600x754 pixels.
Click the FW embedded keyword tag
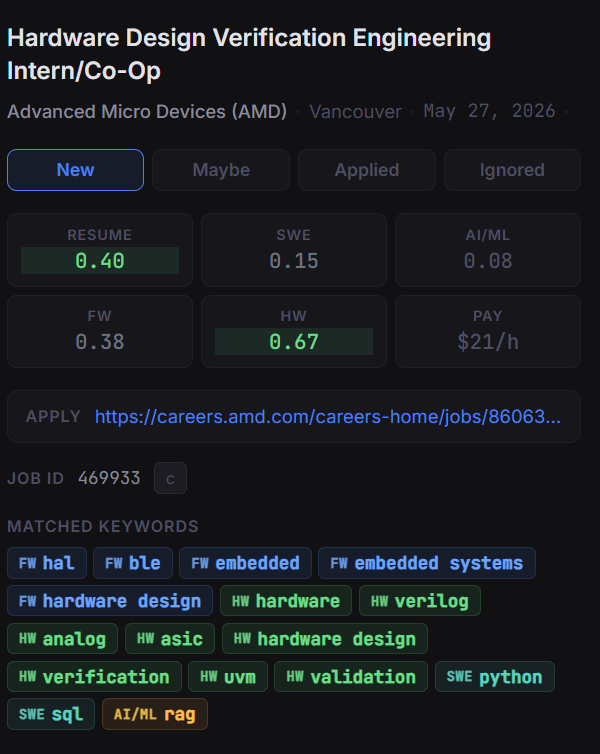[245, 563]
